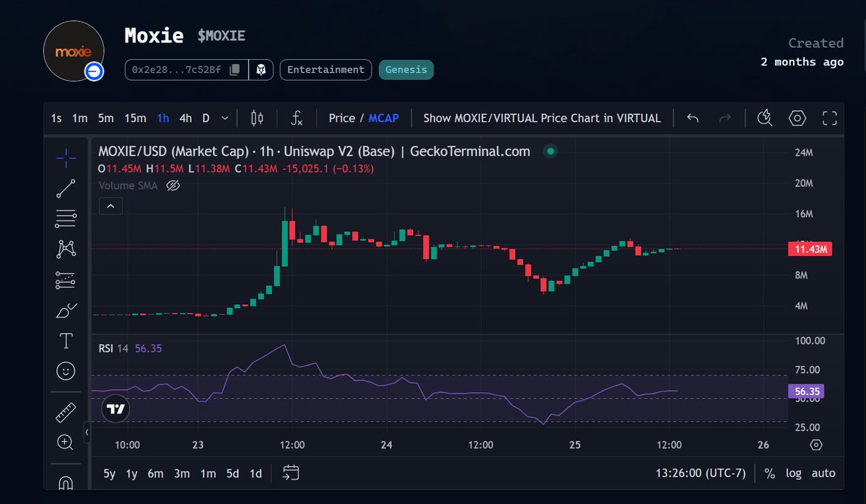Toggle auto scale mode
The image size is (866, 504).
click(823, 474)
